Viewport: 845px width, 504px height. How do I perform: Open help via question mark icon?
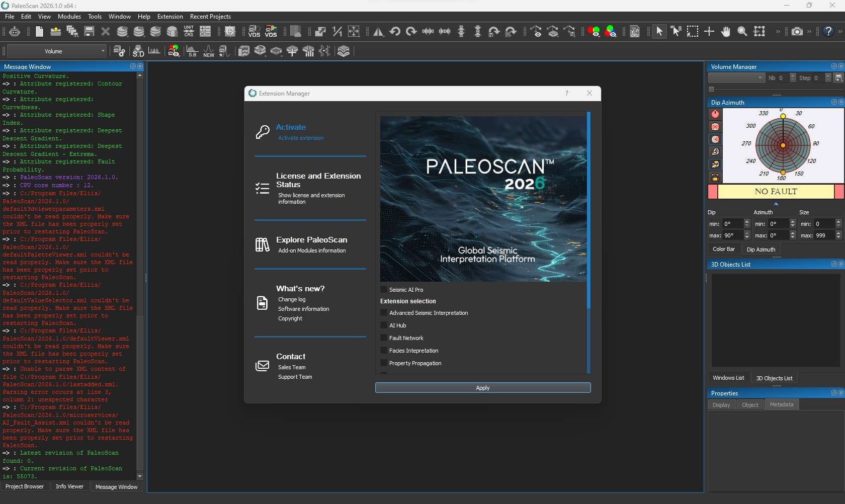[x=828, y=32]
